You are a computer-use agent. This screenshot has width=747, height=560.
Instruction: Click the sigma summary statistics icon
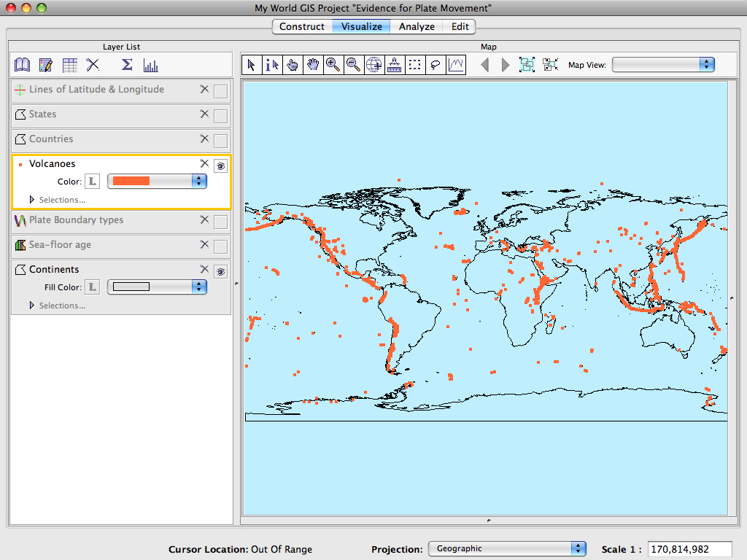coord(127,65)
